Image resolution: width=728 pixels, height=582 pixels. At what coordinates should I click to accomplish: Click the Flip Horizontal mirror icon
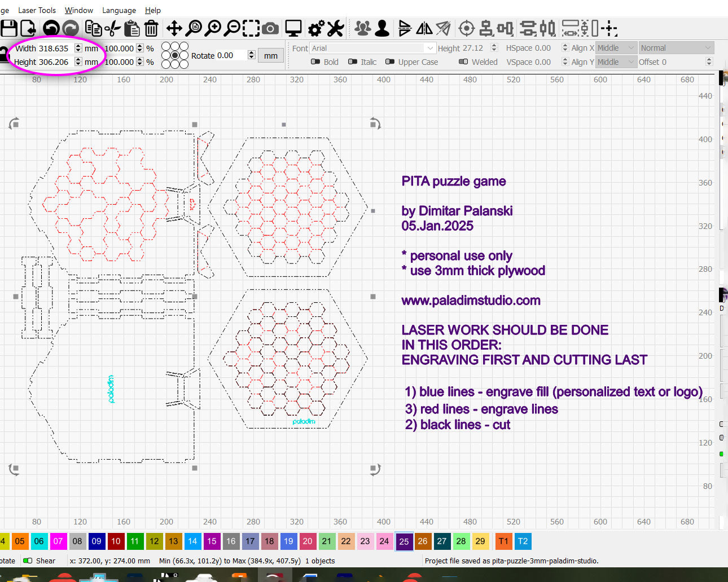424,28
